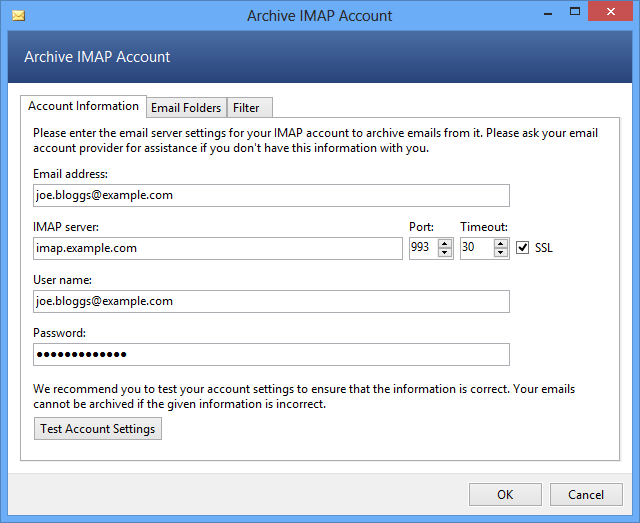This screenshot has width=640, height=523.
Task: Click the envelope icon in the title bar
Action: (x=17, y=16)
